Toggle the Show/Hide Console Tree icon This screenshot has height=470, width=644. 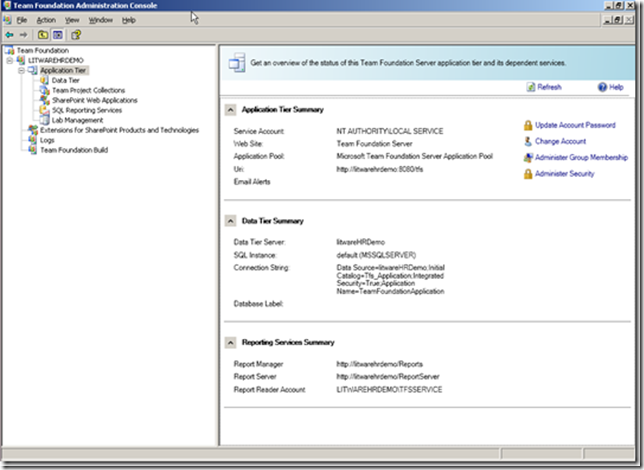[58, 34]
